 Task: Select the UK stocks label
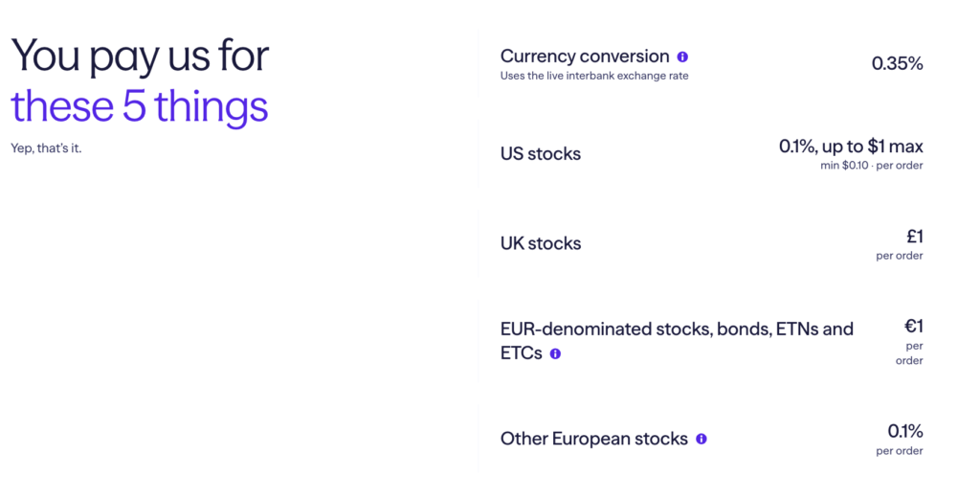coord(541,243)
